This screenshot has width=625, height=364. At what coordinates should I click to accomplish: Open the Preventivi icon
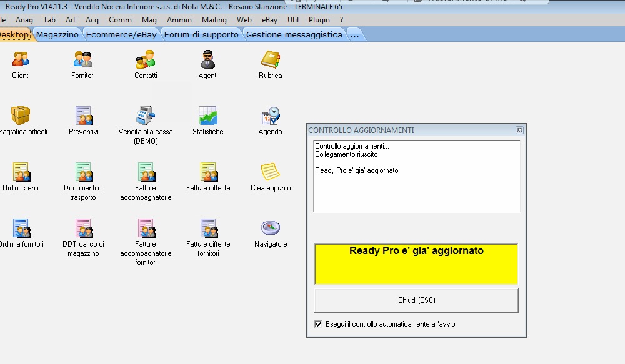83,116
